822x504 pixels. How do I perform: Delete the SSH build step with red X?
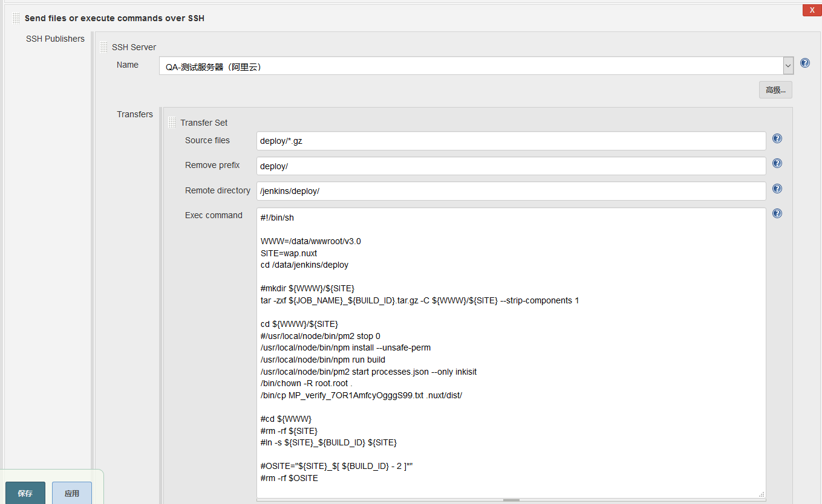pos(812,10)
